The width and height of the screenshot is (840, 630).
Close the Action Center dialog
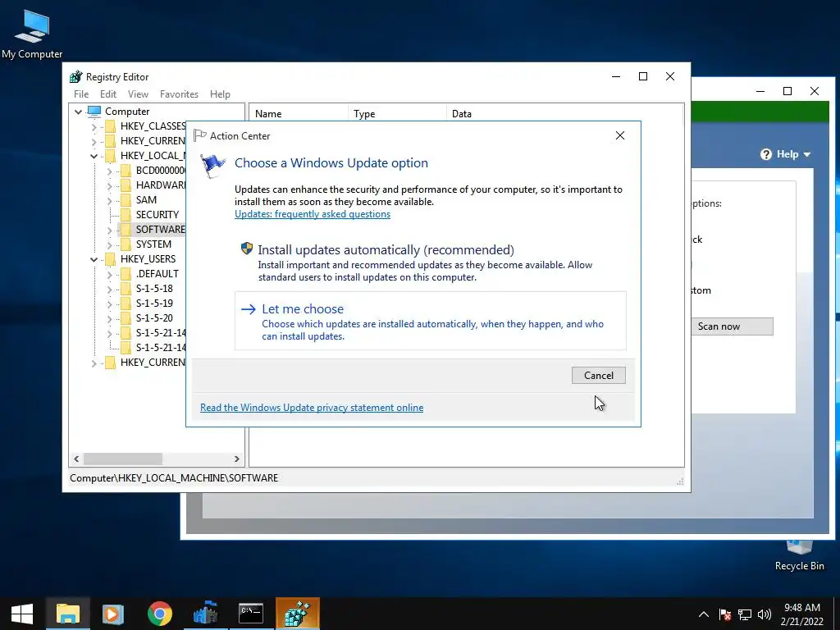pyautogui.click(x=620, y=135)
